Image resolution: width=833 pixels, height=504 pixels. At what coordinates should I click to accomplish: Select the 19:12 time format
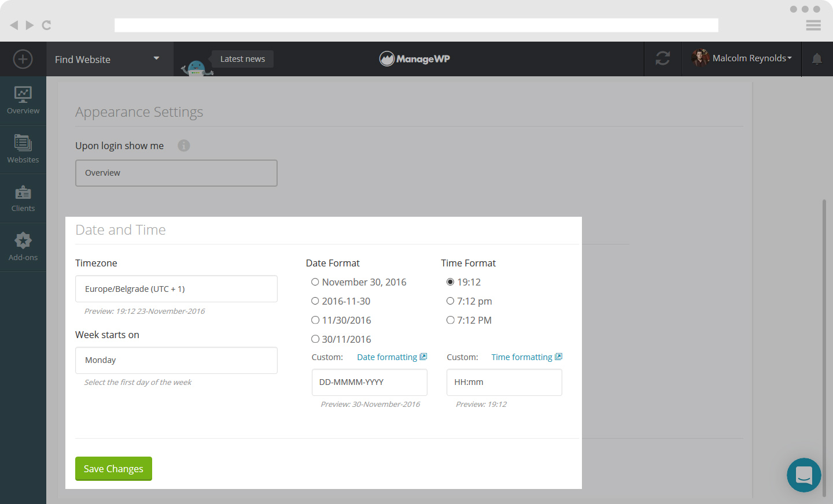point(450,282)
